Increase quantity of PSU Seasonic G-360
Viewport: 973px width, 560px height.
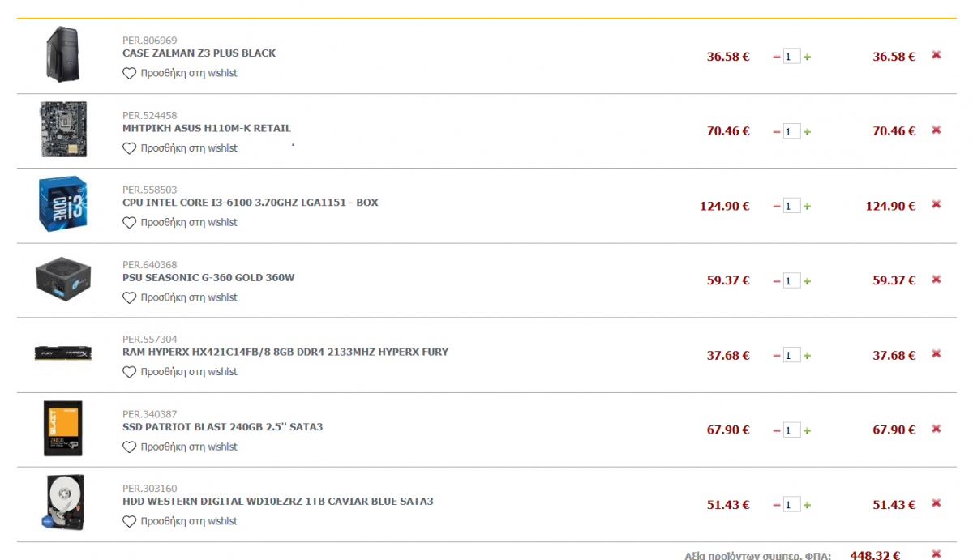[x=807, y=281]
